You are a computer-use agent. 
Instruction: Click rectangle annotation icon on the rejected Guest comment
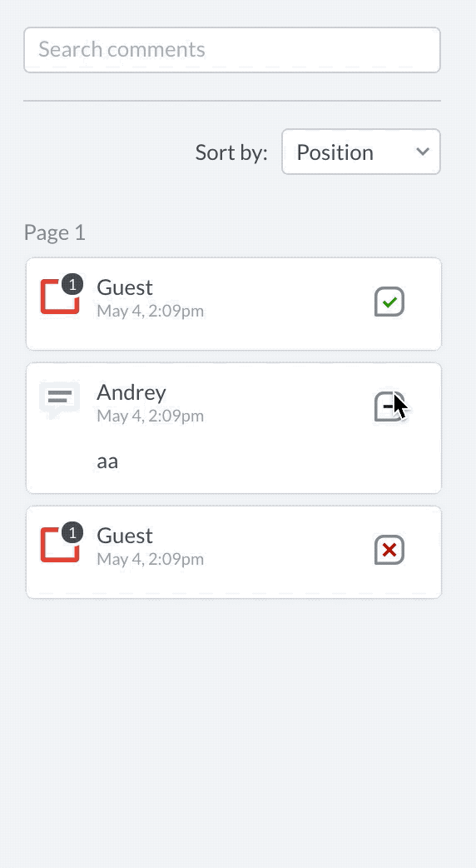58,545
